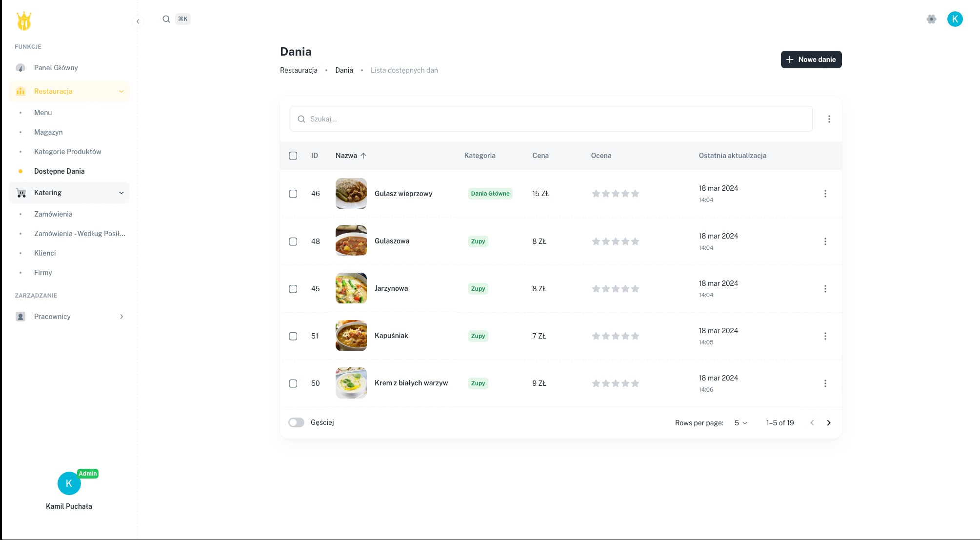This screenshot has height=540, width=980.
Task: Click the Nowe danie button
Action: pos(811,60)
